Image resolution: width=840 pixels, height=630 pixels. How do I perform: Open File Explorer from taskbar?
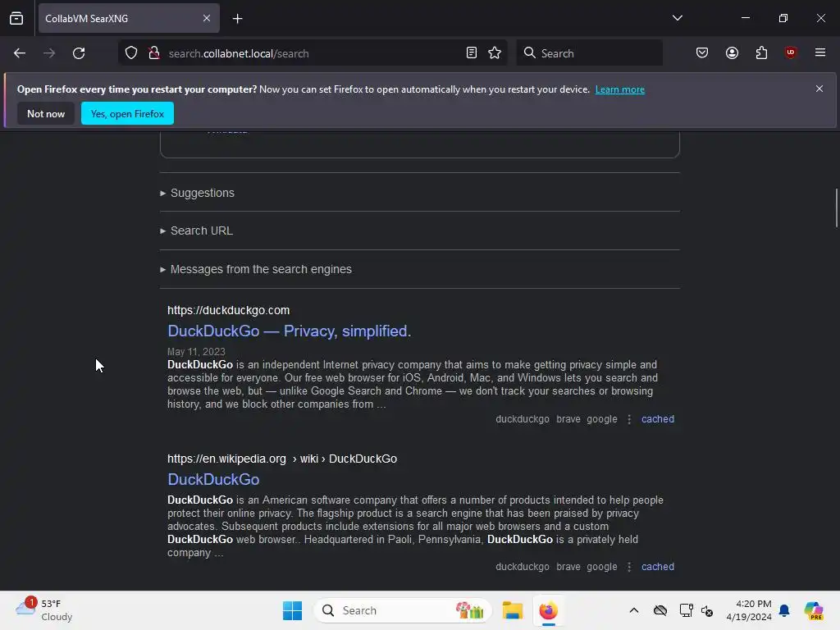pyautogui.click(x=512, y=610)
